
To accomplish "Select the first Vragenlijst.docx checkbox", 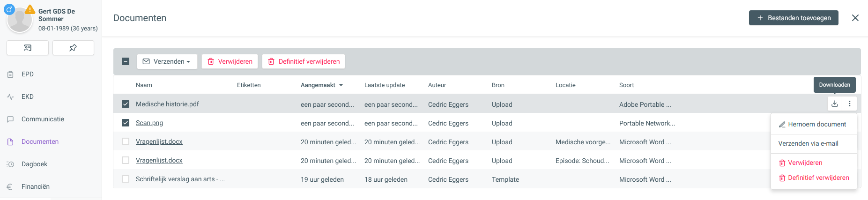I will coord(126,141).
